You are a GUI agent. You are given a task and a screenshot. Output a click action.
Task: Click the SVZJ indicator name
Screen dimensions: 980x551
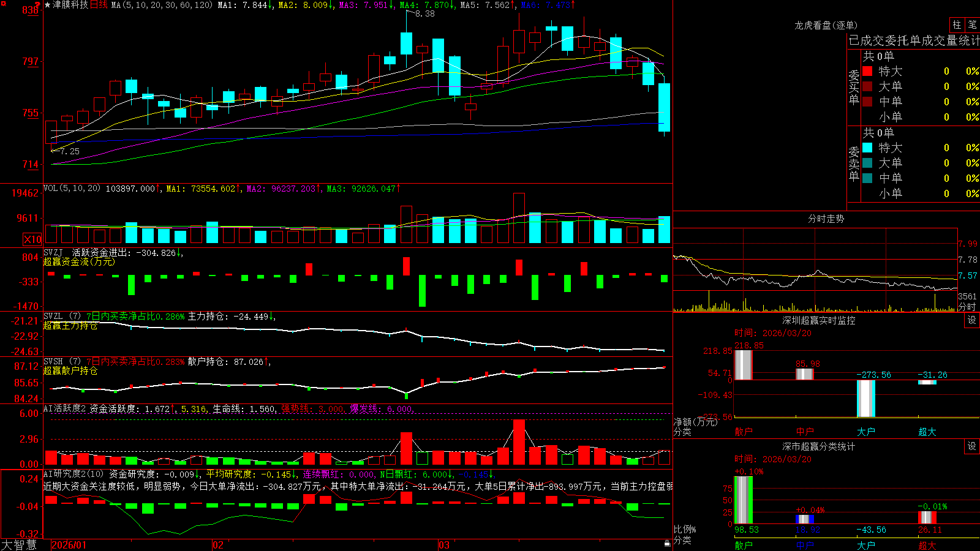click(53, 252)
